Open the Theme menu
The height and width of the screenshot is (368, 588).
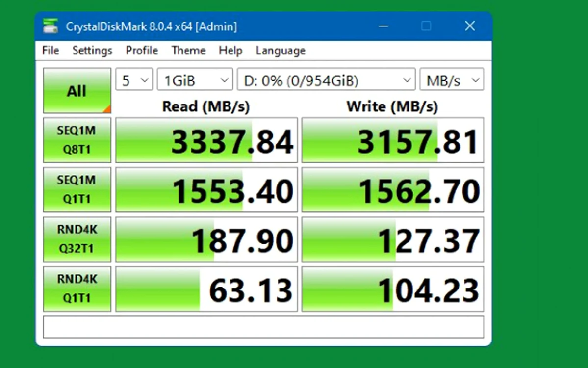click(189, 50)
